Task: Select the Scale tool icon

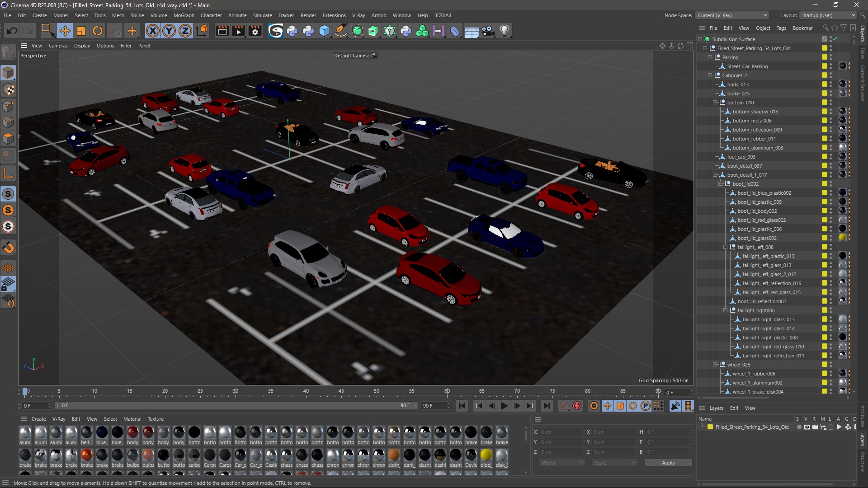Action: click(81, 31)
